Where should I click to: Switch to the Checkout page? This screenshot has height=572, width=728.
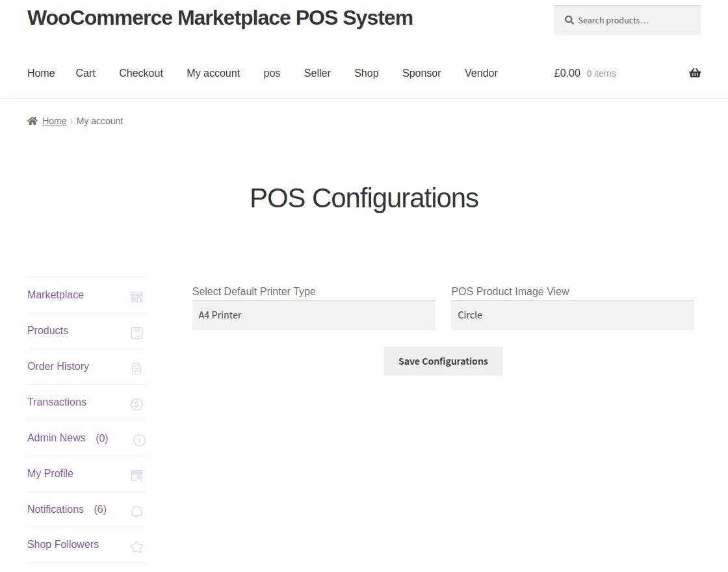pos(140,73)
